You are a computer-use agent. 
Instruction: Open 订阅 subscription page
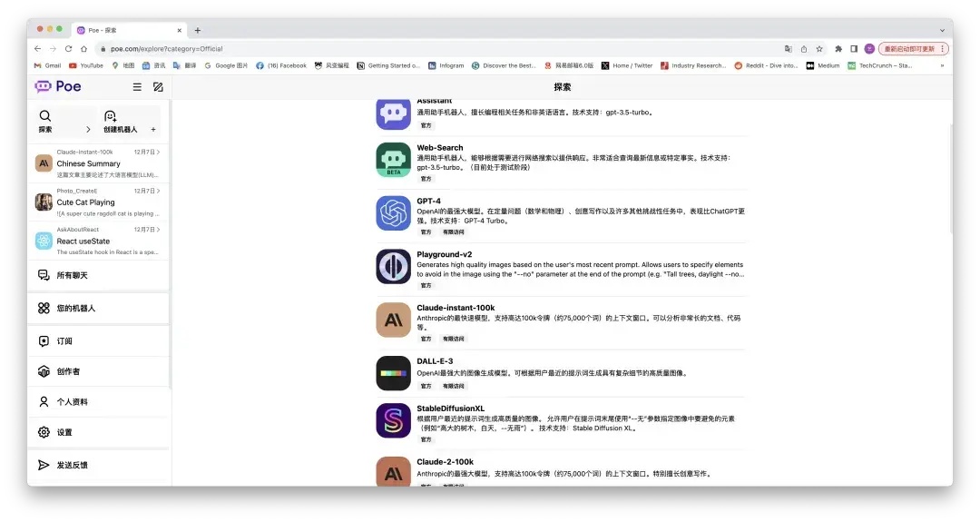(x=98, y=340)
